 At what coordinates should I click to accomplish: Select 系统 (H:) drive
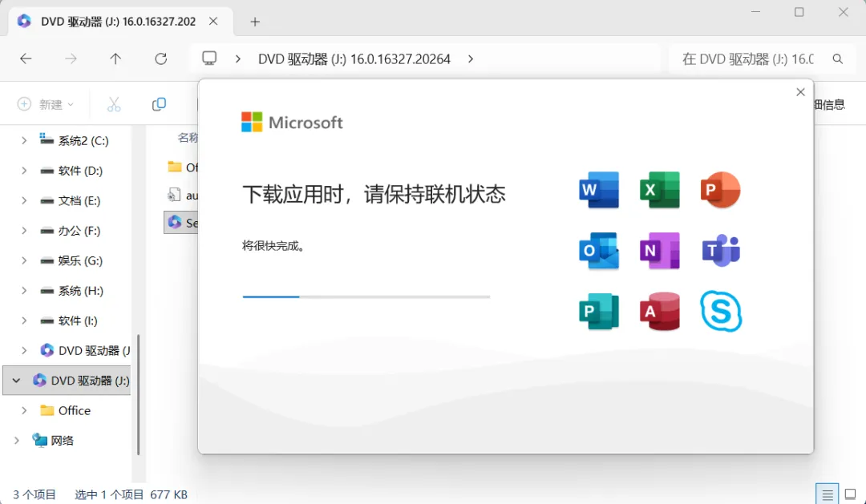pos(71,291)
